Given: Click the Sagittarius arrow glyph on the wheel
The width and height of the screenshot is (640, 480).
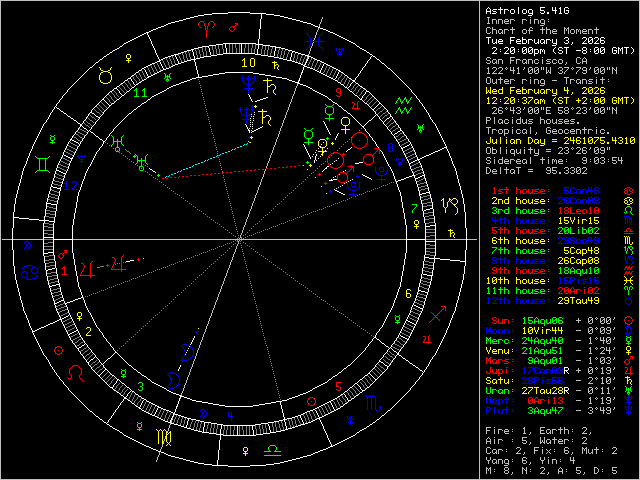Looking at the screenshot, I should coord(437,318).
